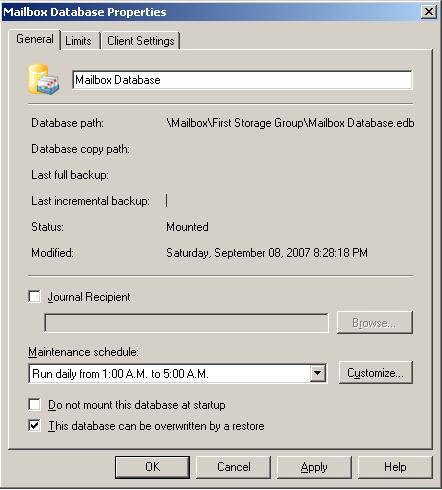Viewport: 442px width, 490px height.
Task: Click the Last incremental backup label
Action: tap(90, 201)
